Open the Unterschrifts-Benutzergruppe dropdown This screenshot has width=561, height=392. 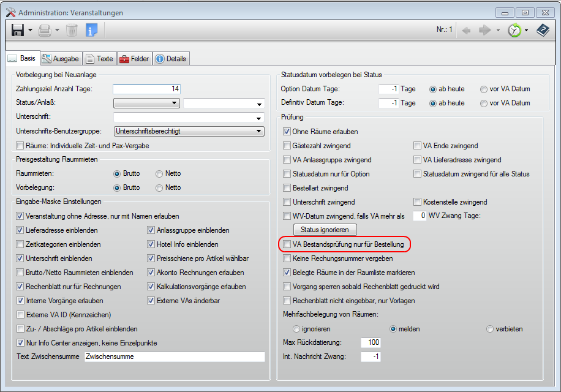coord(260,131)
